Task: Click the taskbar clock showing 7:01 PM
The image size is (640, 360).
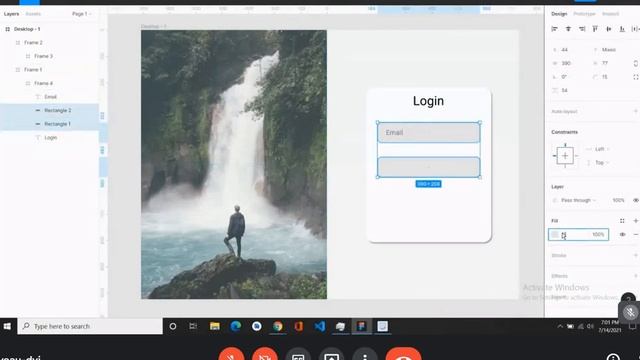Action: [x=610, y=327]
